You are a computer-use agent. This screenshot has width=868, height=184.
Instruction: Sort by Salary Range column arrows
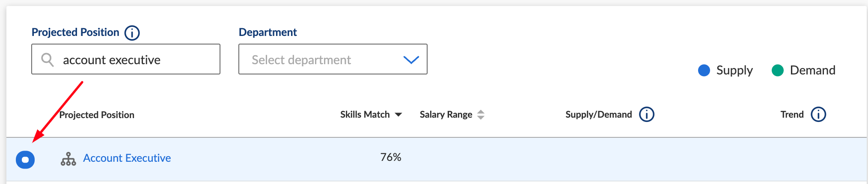[x=481, y=115]
